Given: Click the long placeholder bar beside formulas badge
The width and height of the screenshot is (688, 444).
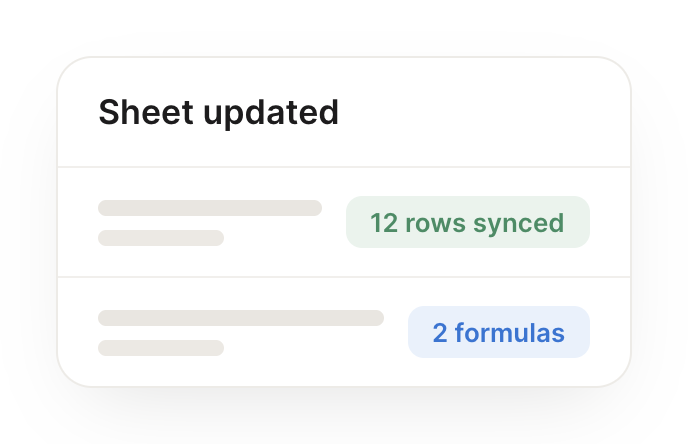Looking at the screenshot, I should point(241,318).
